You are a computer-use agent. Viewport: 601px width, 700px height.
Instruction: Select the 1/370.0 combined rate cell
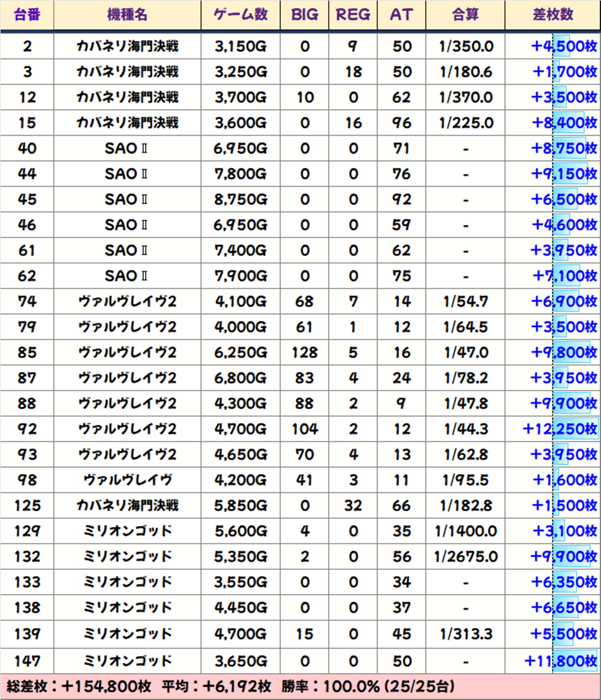[x=466, y=97]
